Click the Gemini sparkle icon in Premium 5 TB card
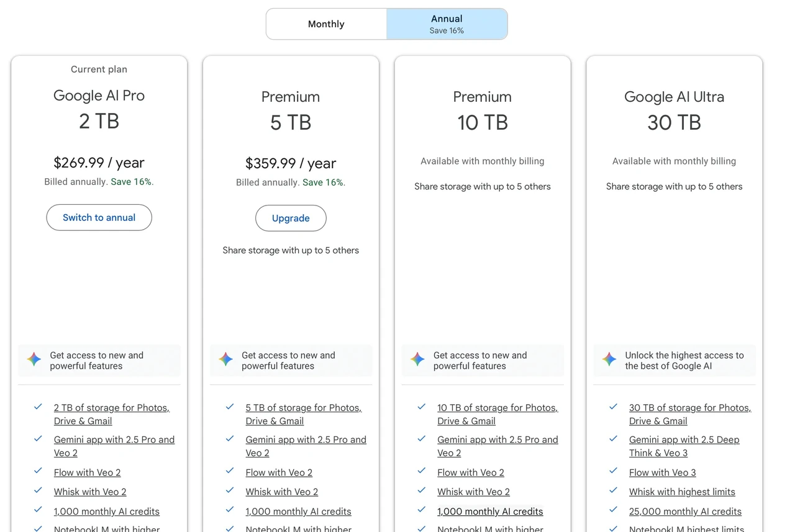Image resolution: width=795 pixels, height=532 pixels. click(226, 359)
